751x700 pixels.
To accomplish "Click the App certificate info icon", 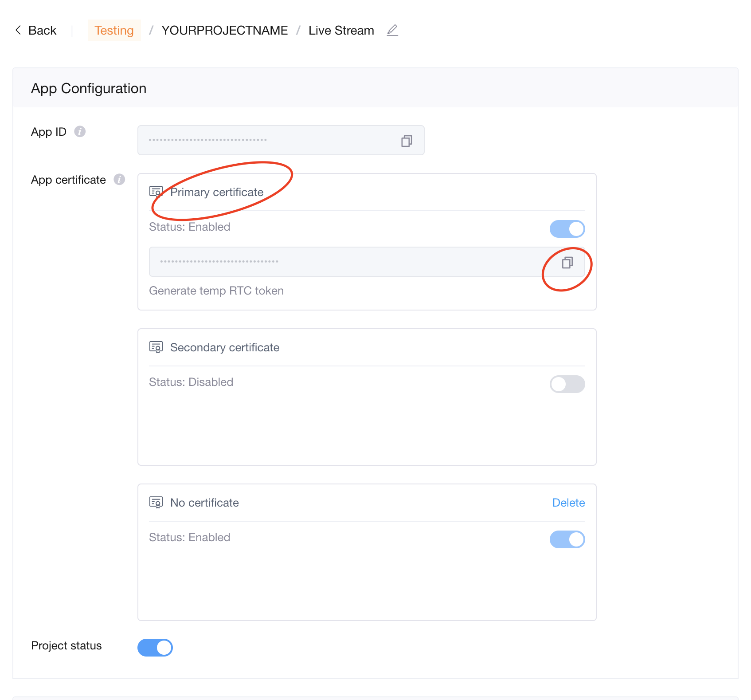I will point(119,180).
